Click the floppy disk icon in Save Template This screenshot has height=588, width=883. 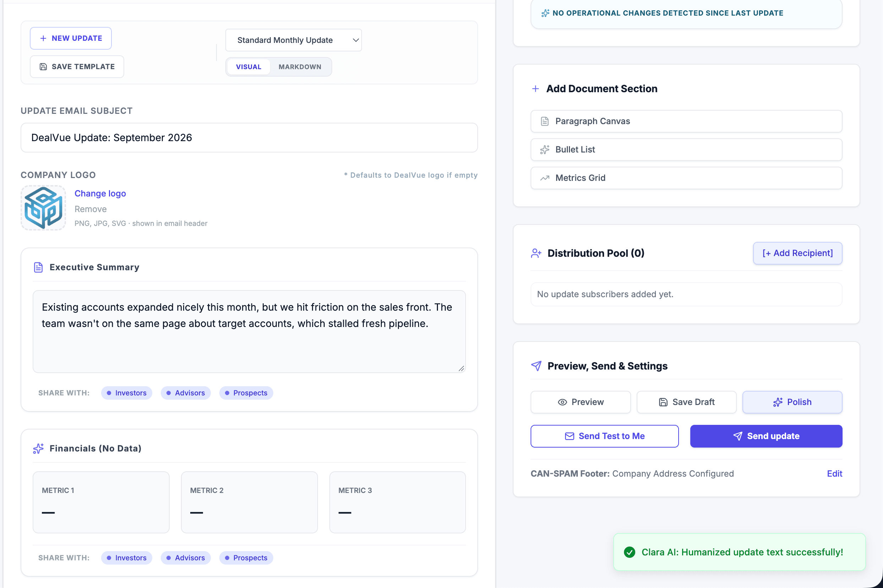tap(43, 67)
